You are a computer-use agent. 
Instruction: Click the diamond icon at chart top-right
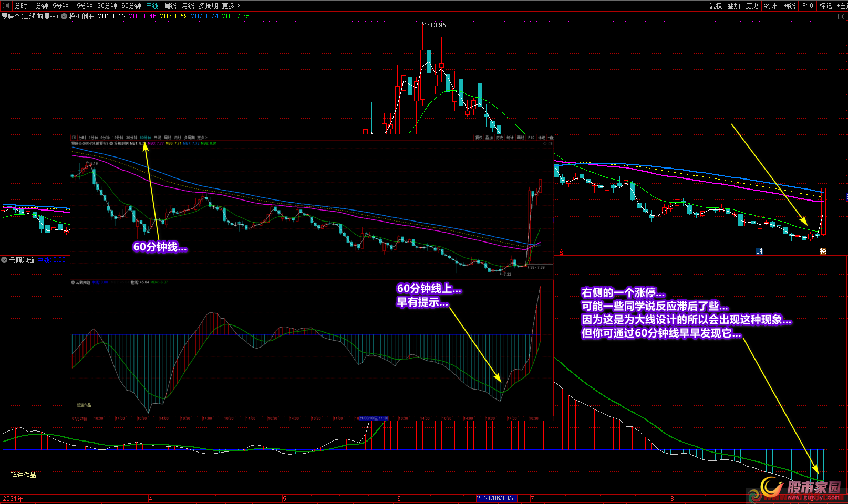click(x=831, y=16)
